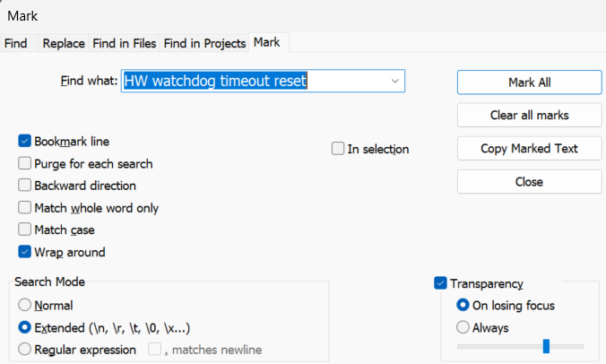This screenshot has height=364, width=606.
Task: Uncheck the Bookmark line checkbox
Action: pyautogui.click(x=25, y=142)
